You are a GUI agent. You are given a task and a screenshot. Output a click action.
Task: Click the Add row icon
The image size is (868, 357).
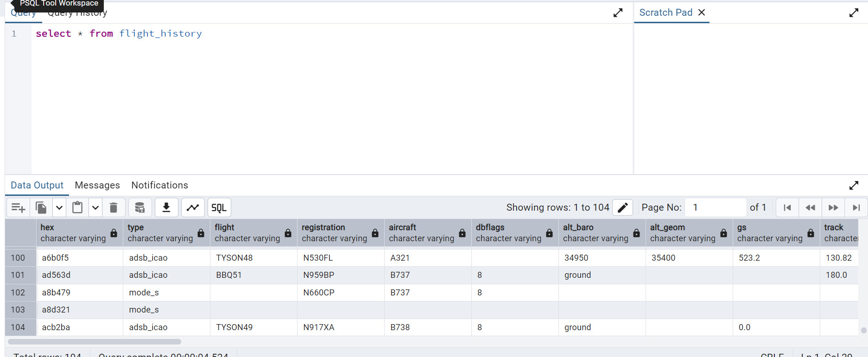18,207
